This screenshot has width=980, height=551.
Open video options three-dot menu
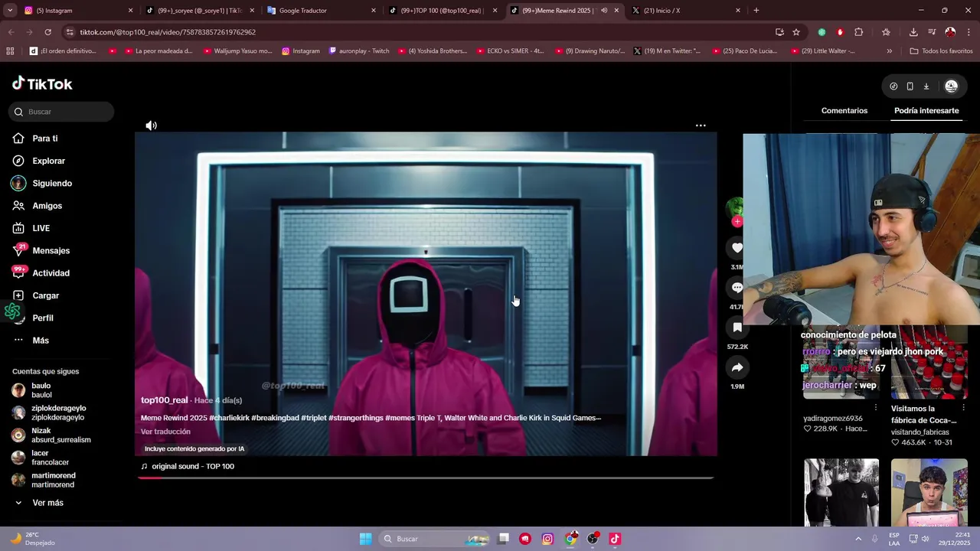click(x=700, y=126)
